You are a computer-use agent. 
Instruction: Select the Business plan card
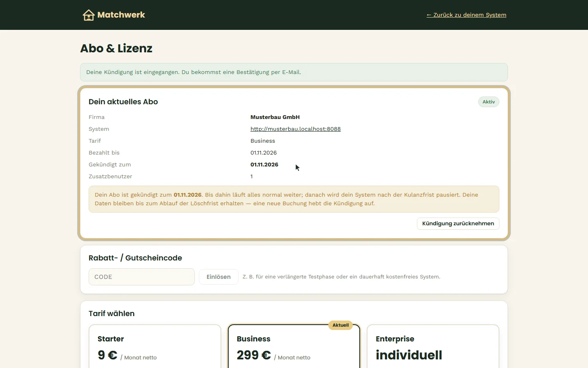pyautogui.click(x=294, y=346)
